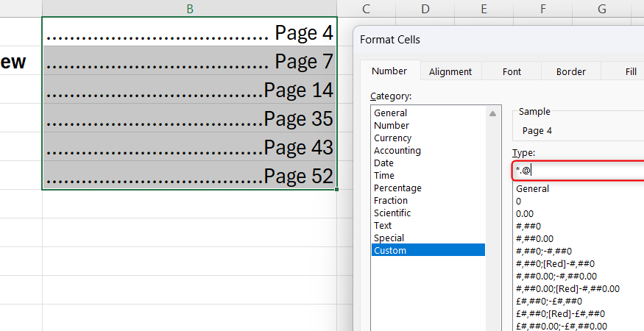Screen dimensions: 644x331
Task: Click the cell showing Page 35
Action: coord(189,118)
